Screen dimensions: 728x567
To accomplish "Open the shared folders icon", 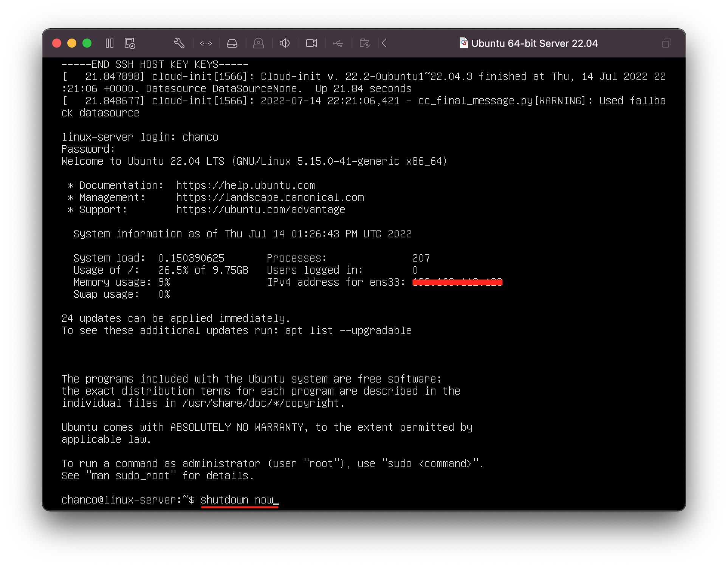I will (x=365, y=43).
